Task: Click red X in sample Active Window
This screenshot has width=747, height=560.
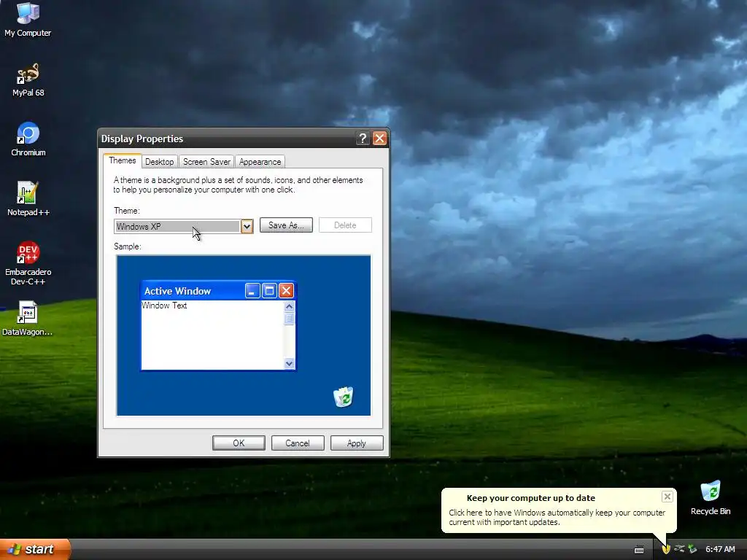Action: (286, 290)
